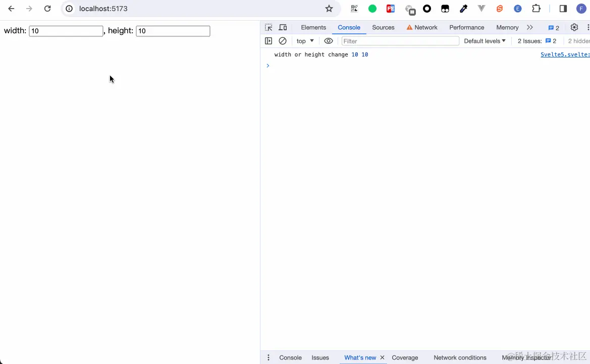This screenshot has width=590, height=364.
Task: Open the Elements tab
Action: (x=313, y=27)
